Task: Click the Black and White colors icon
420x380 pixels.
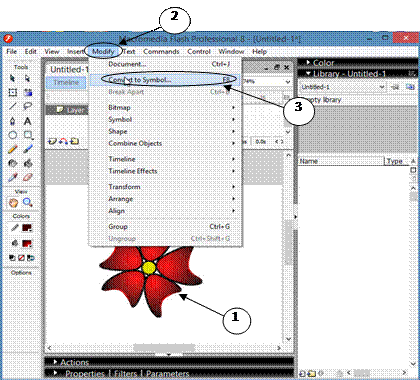Action: (12, 258)
